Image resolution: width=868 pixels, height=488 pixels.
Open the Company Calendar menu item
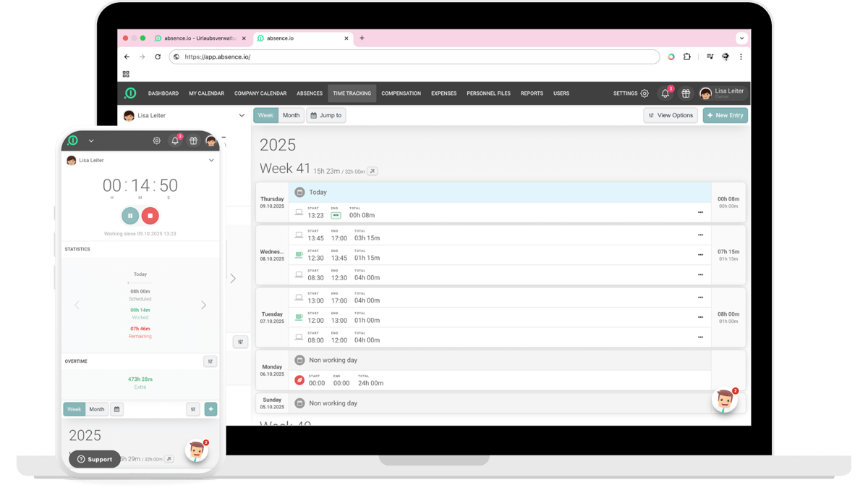pyautogui.click(x=260, y=93)
